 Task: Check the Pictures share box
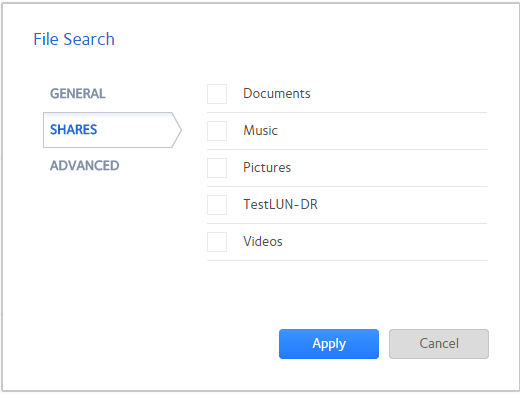pos(217,168)
